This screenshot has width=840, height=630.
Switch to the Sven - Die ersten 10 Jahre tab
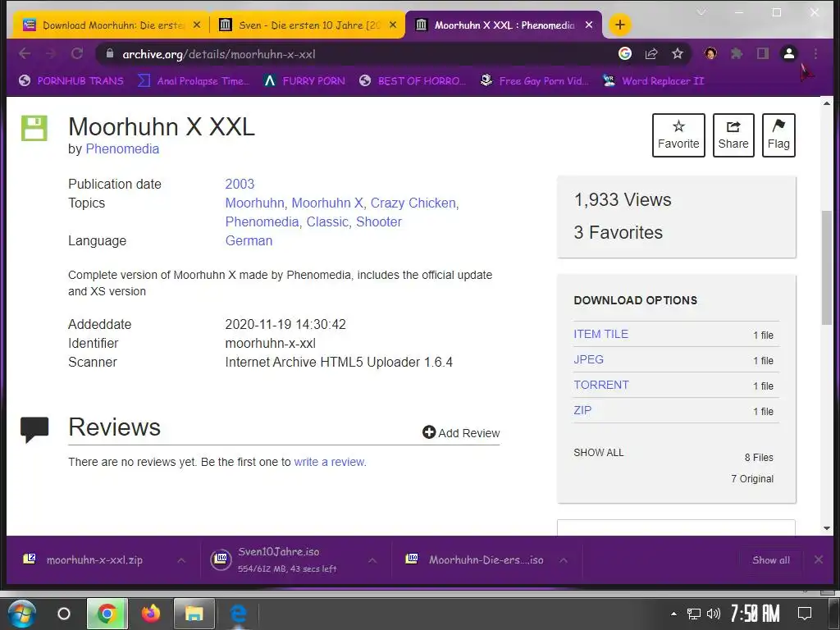pyautogui.click(x=305, y=25)
